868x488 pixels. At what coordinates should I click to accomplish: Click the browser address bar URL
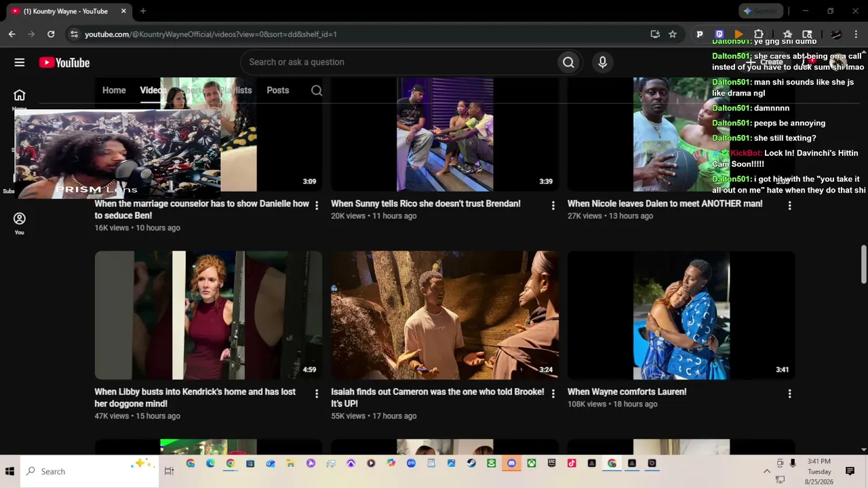pyautogui.click(x=211, y=34)
